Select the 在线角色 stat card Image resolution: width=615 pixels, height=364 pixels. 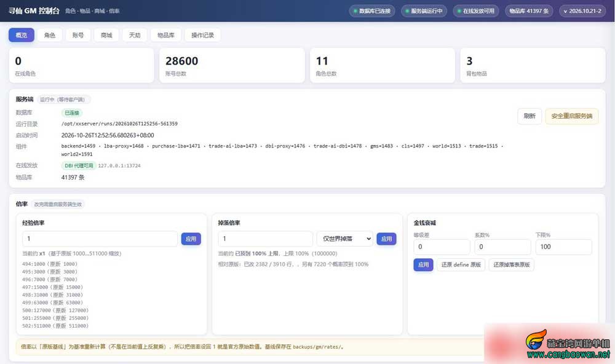[x=82, y=66]
